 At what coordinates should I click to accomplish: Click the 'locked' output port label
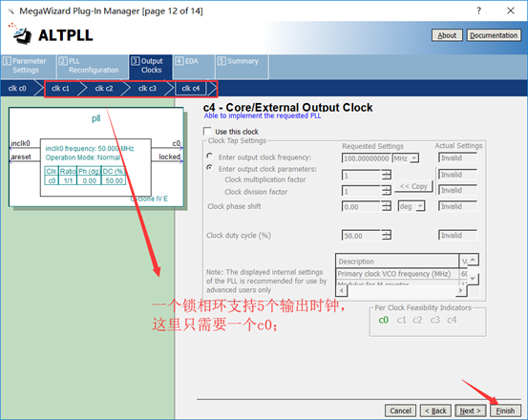coord(169,157)
